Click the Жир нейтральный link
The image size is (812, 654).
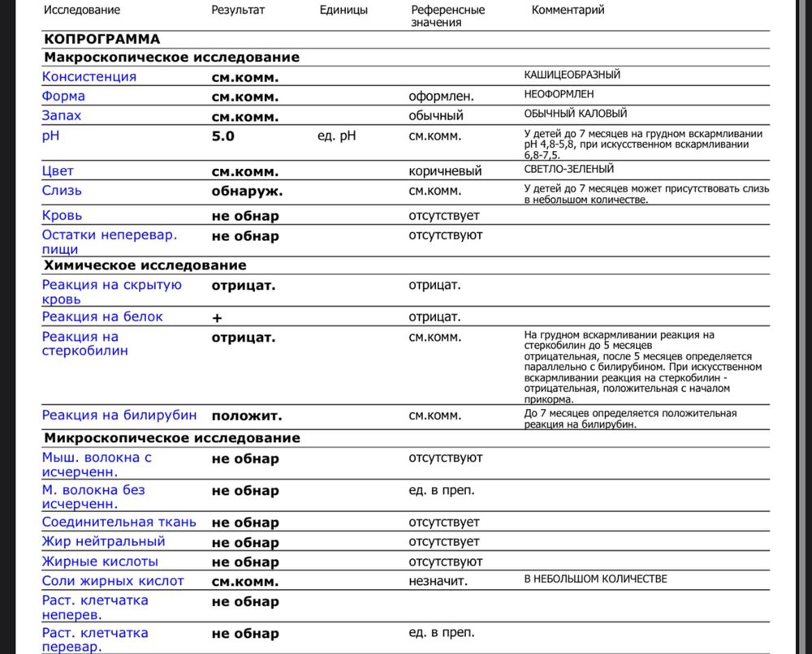tap(104, 541)
